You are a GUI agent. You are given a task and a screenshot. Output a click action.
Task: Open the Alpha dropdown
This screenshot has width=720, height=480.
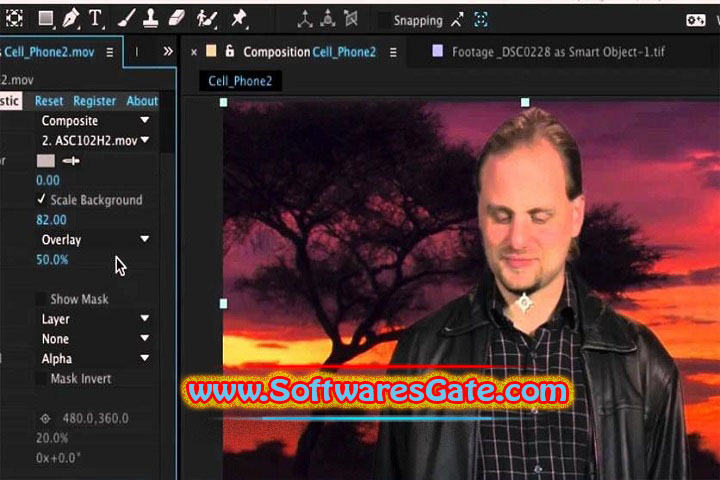coord(95,358)
